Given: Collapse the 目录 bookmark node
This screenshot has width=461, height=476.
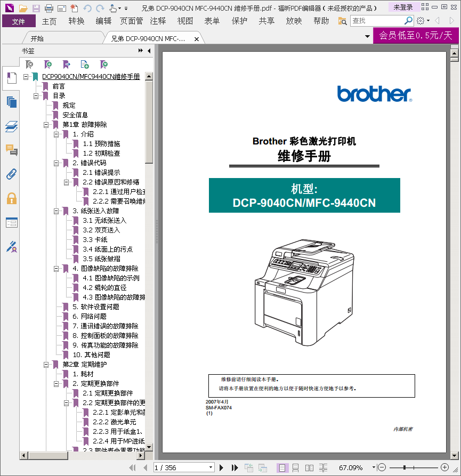Looking at the screenshot, I should click(36, 96).
